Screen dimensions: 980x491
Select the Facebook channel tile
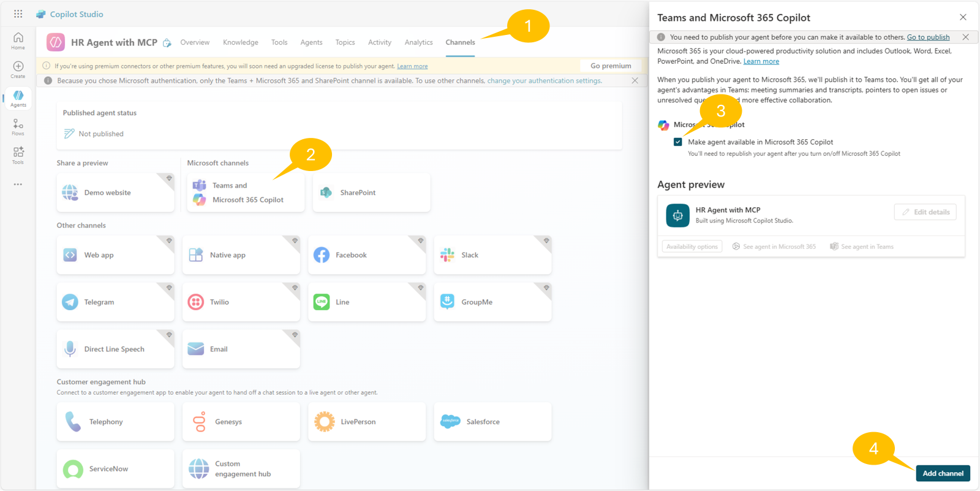click(x=367, y=255)
